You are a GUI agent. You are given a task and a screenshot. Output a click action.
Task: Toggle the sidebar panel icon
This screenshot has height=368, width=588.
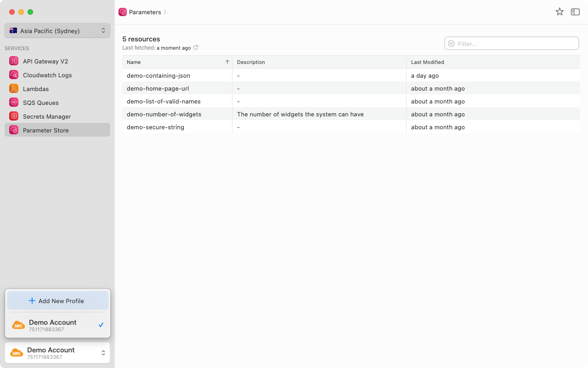click(575, 12)
